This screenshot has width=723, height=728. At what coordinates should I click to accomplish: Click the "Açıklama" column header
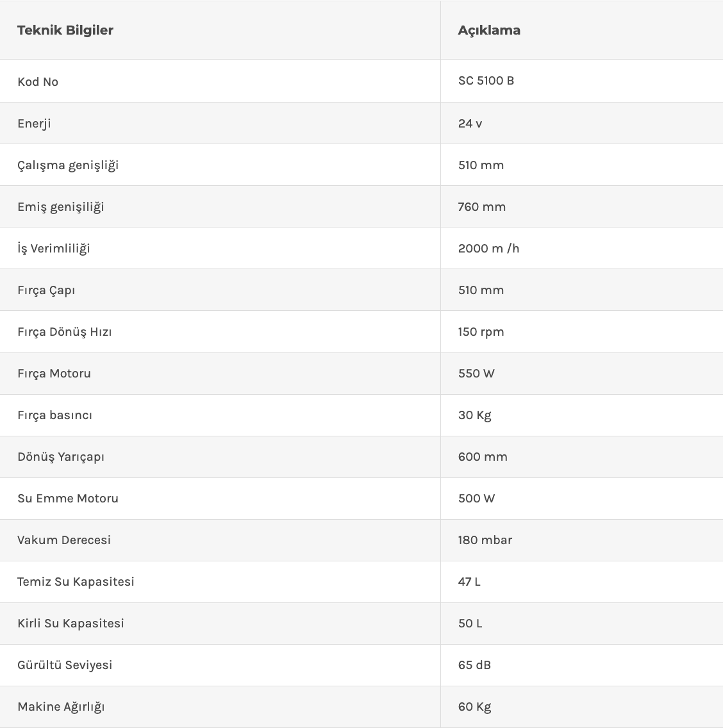[x=489, y=30]
